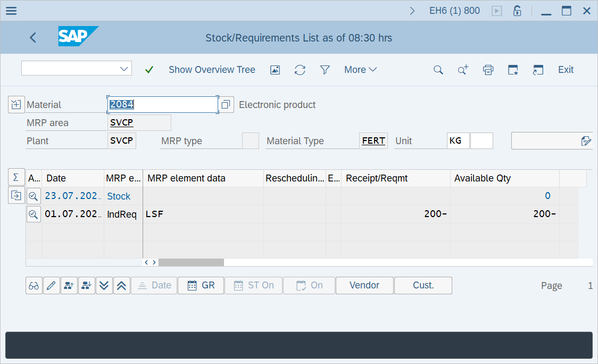Select the pencil edit icon
Viewport: 598px width, 364px height.
[51, 285]
